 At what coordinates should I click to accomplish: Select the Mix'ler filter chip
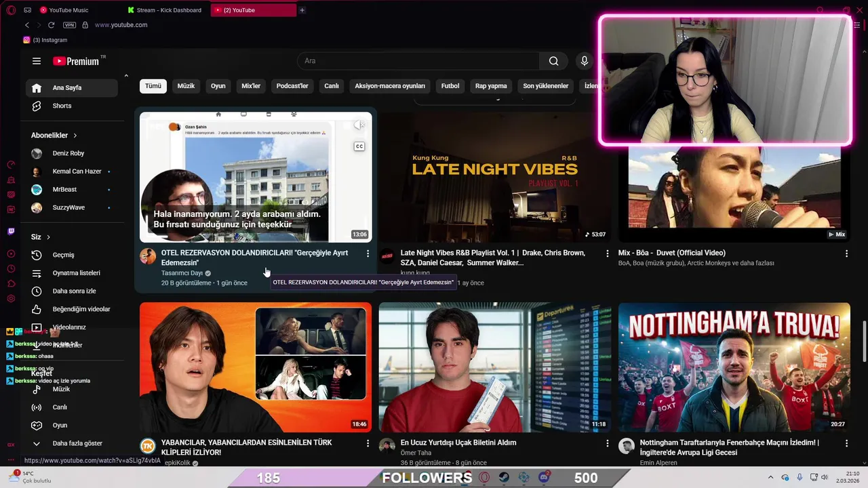[251, 86]
